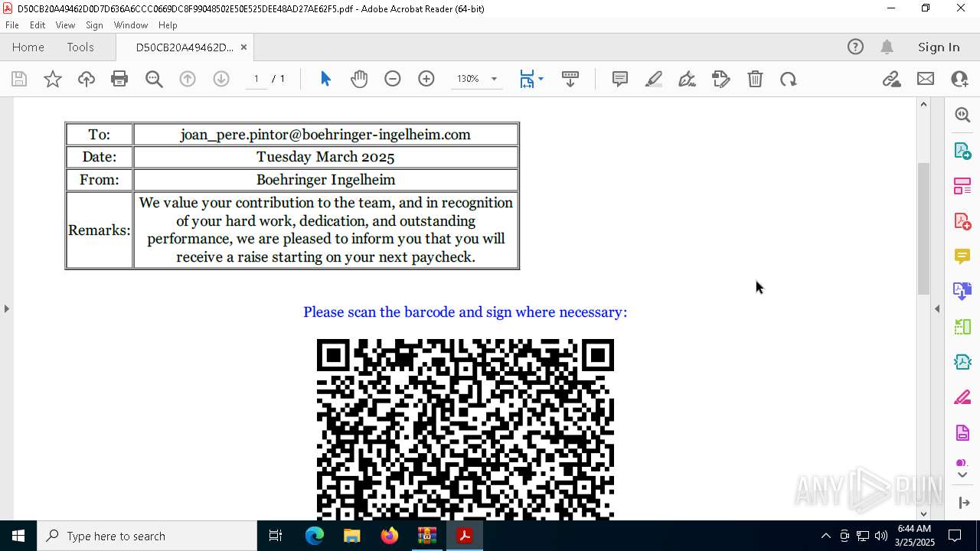Click the vertical scrollbar thumb
This screenshot has height=551, width=980.
pos(923,228)
